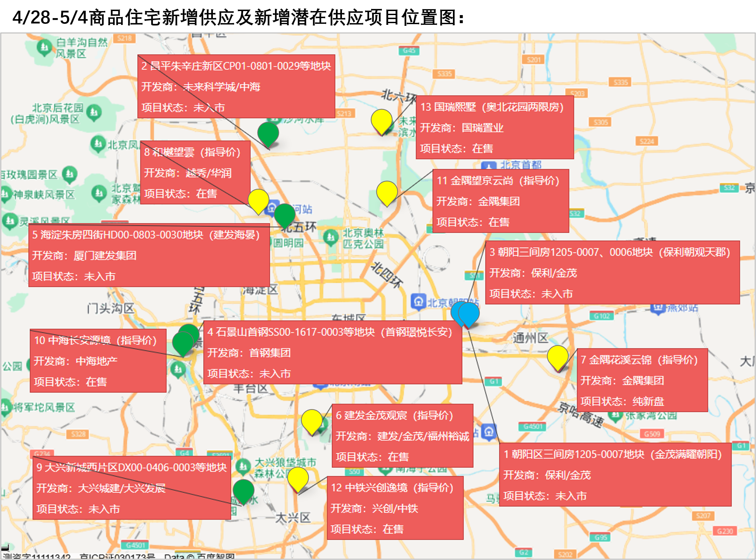Select the 门头沟区 district name
This screenshot has width=756, height=560.
[x=111, y=309]
